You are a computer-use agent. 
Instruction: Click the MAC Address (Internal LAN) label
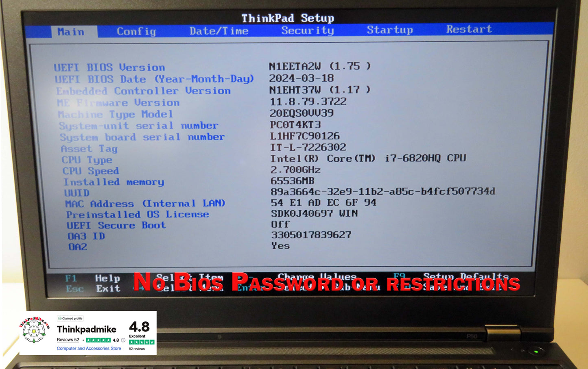[x=145, y=203]
